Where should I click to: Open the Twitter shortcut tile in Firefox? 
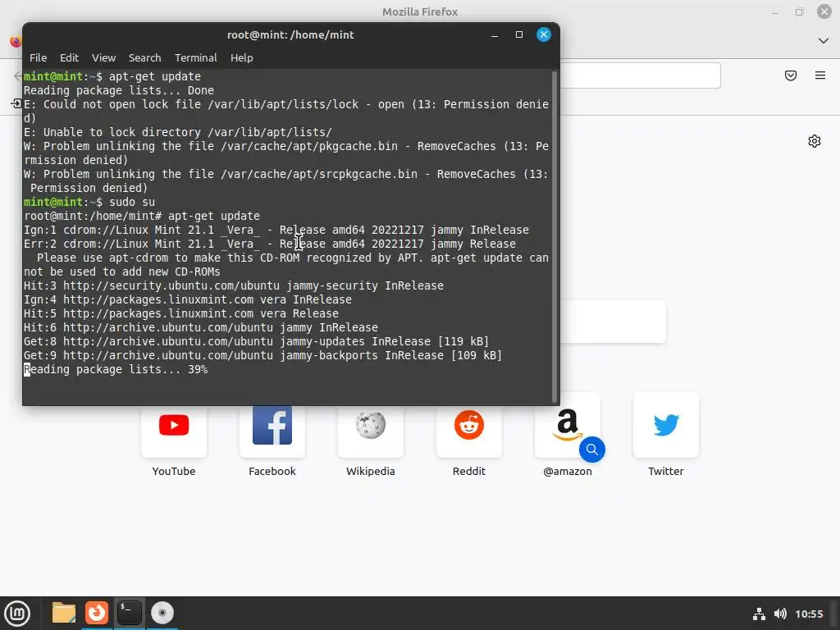pyautogui.click(x=666, y=426)
